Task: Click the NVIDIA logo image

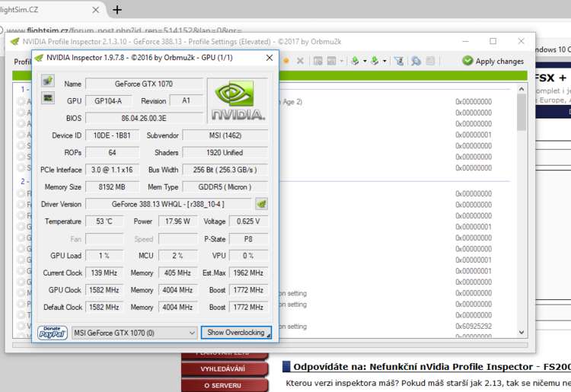Action: click(x=238, y=100)
